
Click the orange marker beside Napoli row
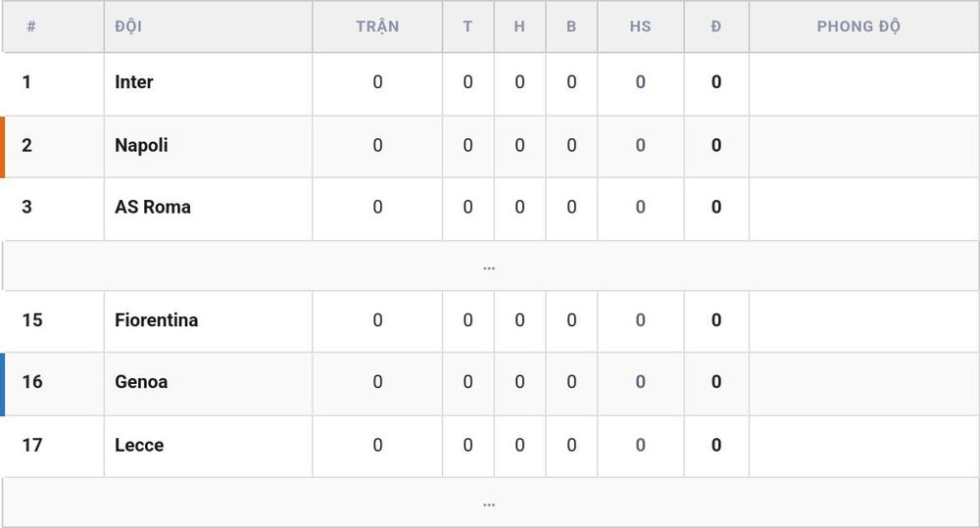3,147
